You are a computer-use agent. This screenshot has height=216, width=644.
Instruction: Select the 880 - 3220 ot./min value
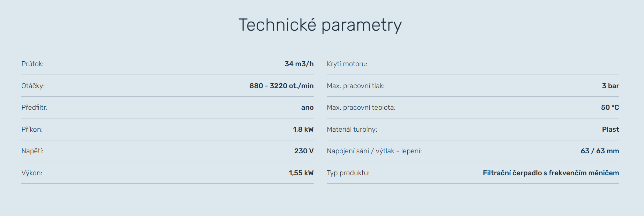[x=281, y=86]
